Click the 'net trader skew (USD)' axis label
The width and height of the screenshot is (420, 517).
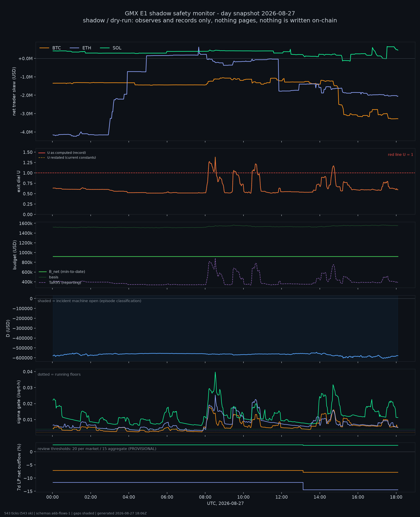[14, 91]
